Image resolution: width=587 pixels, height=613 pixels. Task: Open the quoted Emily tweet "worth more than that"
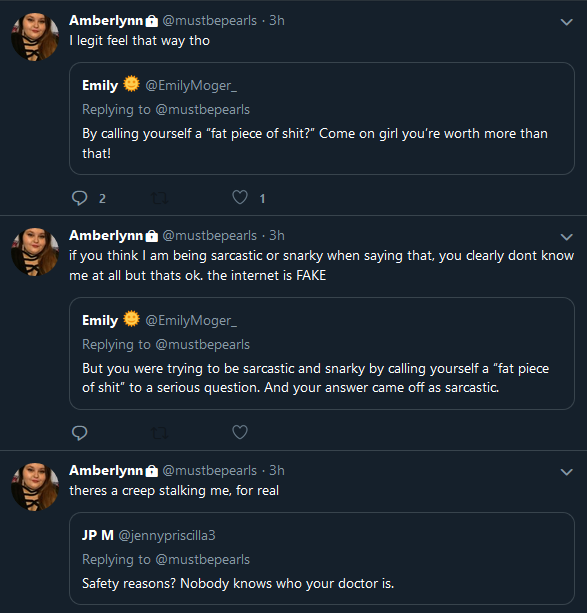click(x=322, y=118)
